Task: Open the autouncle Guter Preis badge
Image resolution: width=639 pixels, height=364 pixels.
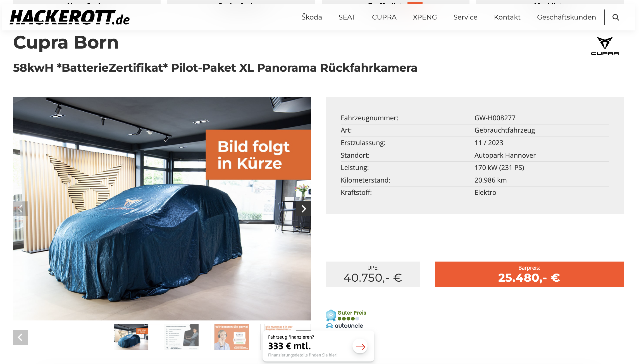Action: point(346,319)
